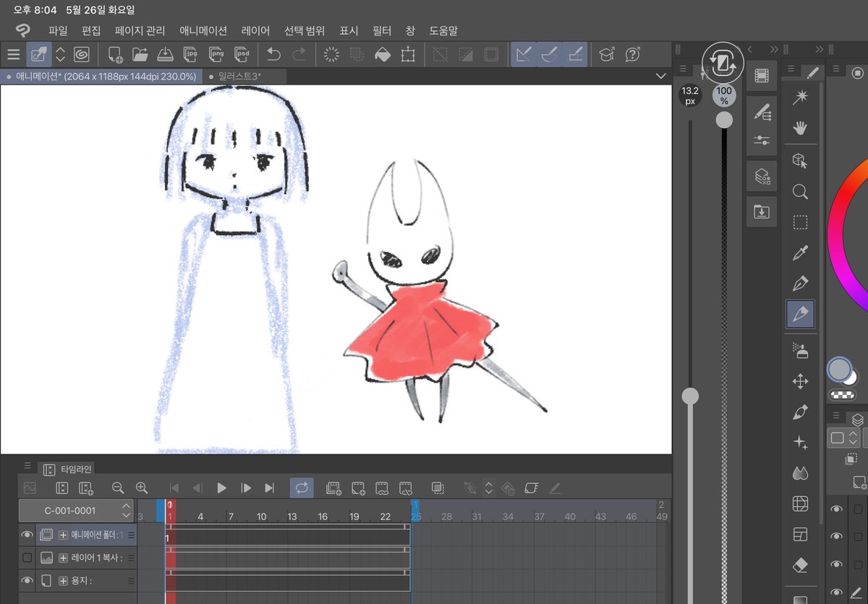Show the 레이어 1 복사 timeline track

click(x=27, y=558)
